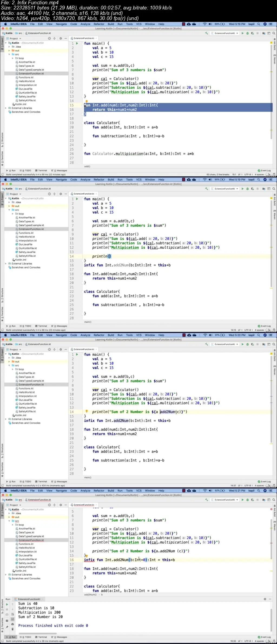
Task: Open ExtensionFunctionKt run configuration dropdown at 5:20 PM
Action: 225,344
